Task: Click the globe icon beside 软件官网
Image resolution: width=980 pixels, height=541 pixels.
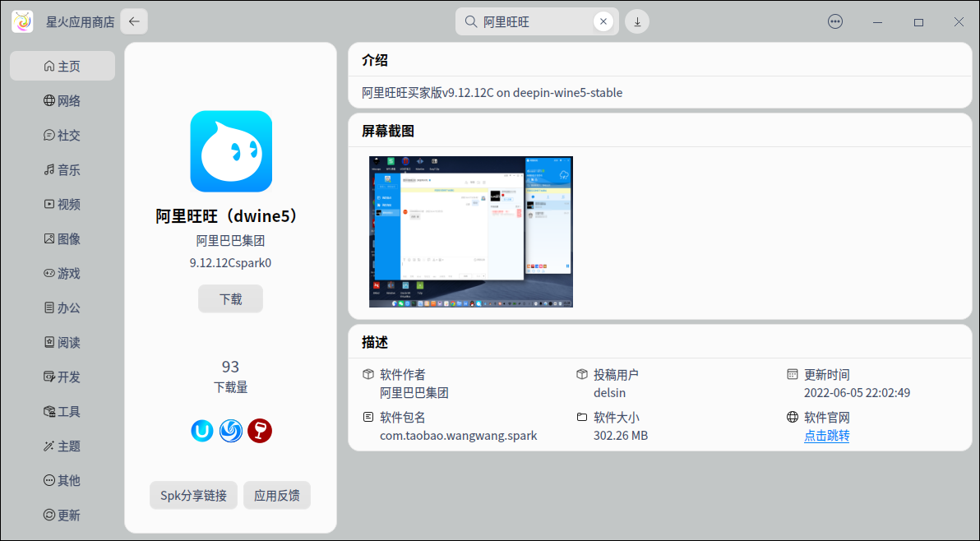Action: [x=793, y=417]
